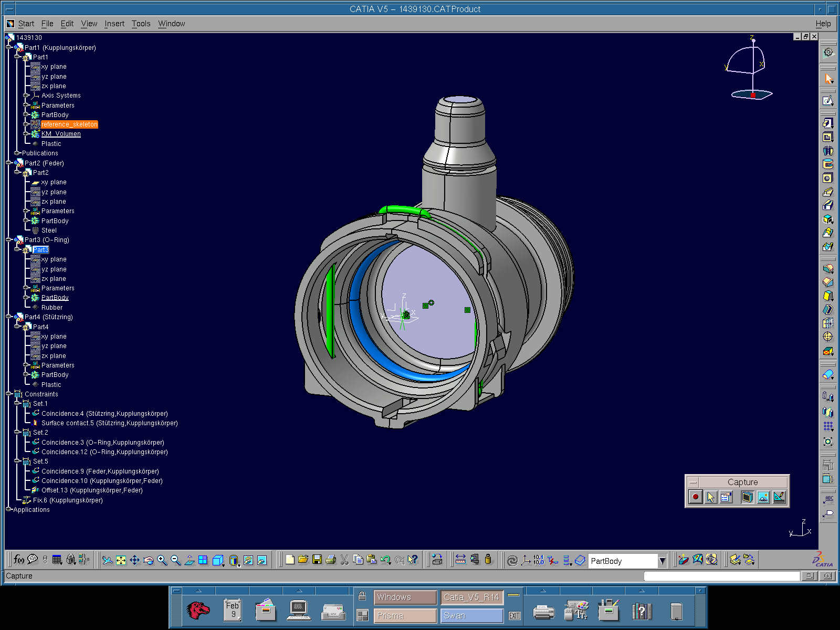840x630 pixels.
Task: Click the Hide/Show icon
Action: 248,560
